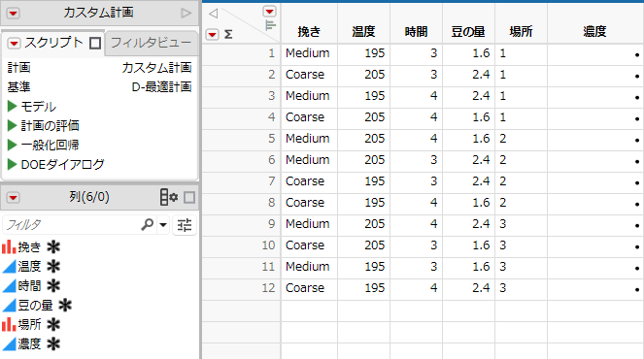Run the 計画の評価 script
Image resolution: width=644 pixels, height=359 pixels.
click(13, 125)
